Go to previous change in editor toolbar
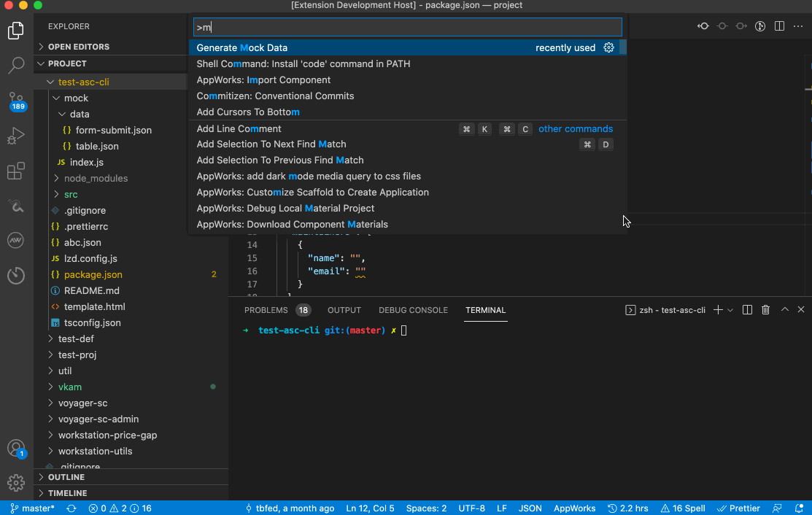The width and height of the screenshot is (812, 515). pyautogui.click(x=703, y=26)
